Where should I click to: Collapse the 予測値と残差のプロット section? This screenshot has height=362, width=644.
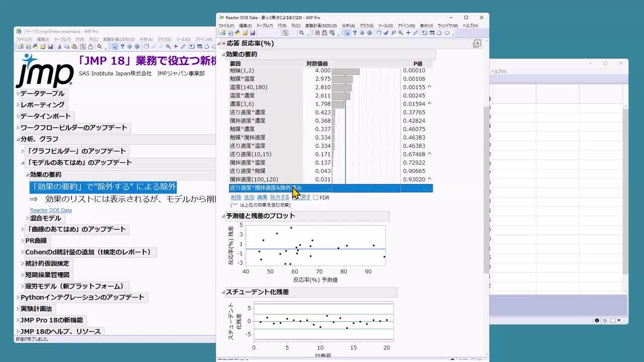223,216
